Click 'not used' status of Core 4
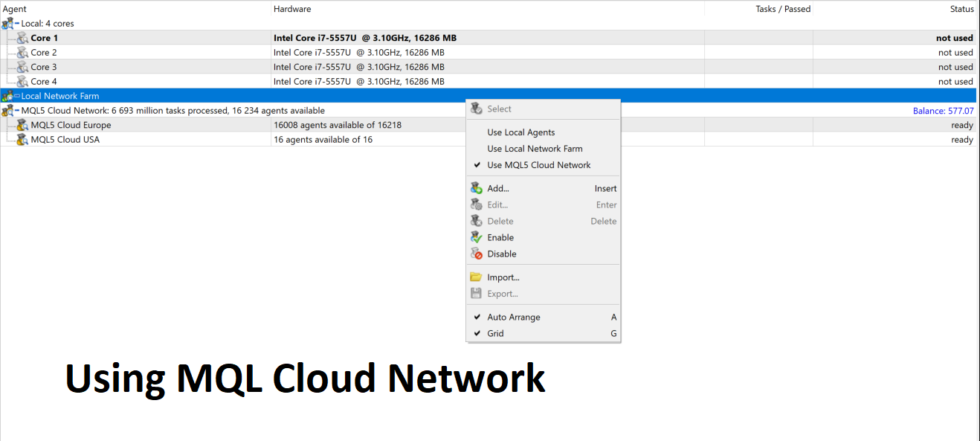The width and height of the screenshot is (980, 441). tap(955, 82)
